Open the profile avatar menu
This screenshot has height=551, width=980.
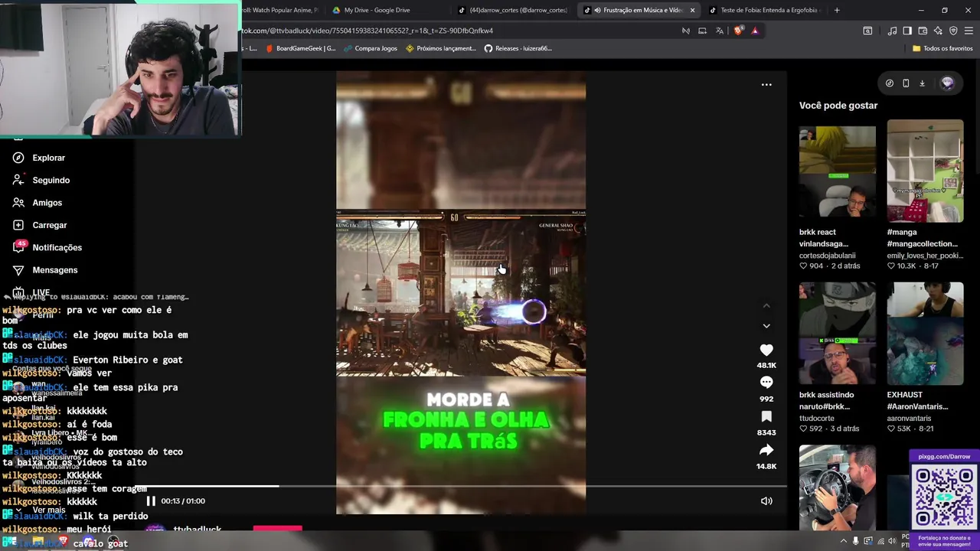click(x=948, y=83)
